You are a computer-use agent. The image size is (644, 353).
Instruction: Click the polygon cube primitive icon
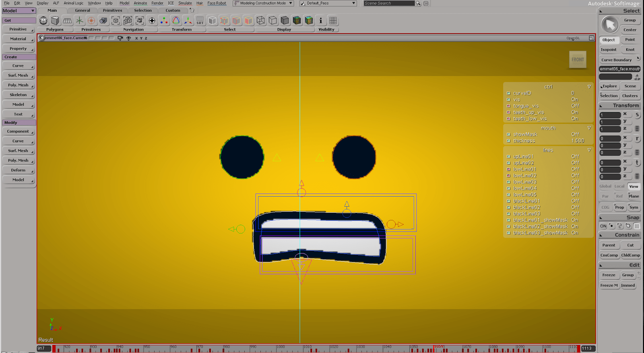[56, 21]
